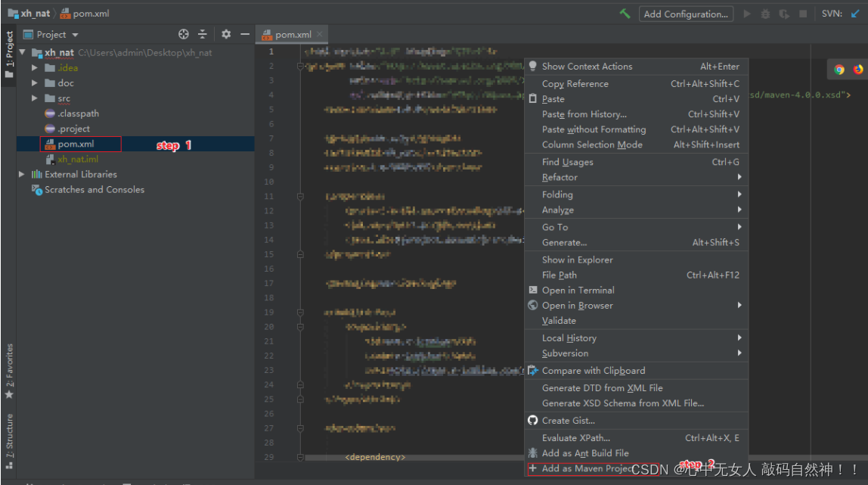Select .project file in tree
The height and width of the screenshot is (485, 868).
point(73,129)
